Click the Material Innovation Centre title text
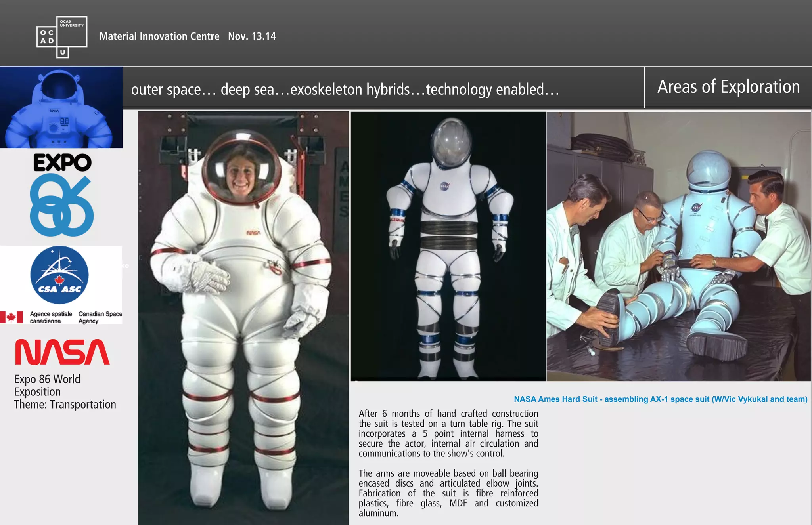Screen dimensions: 812x525 tap(159, 36)
